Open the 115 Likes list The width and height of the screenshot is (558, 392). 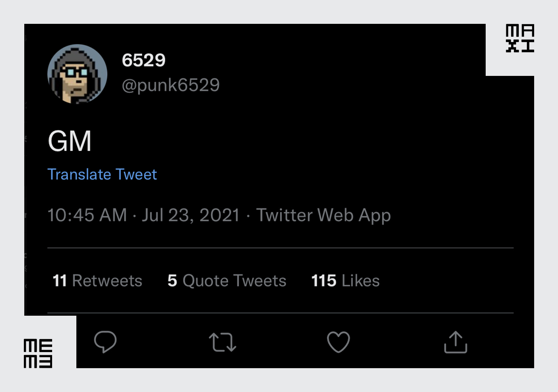(344, 280)
